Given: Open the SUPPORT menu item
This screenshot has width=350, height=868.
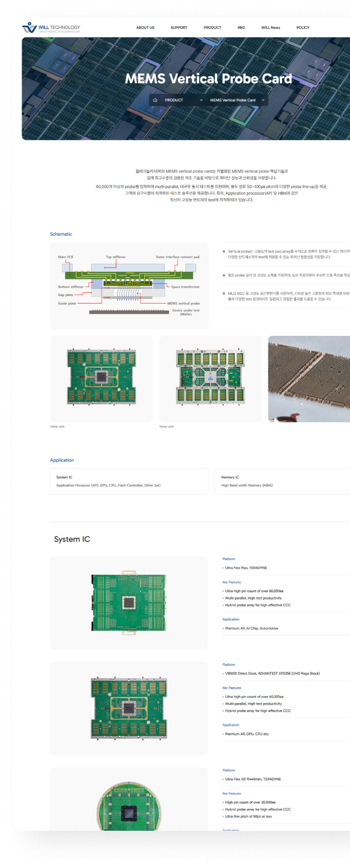Looking at the screenshot, I should click(x=179, y=27).
